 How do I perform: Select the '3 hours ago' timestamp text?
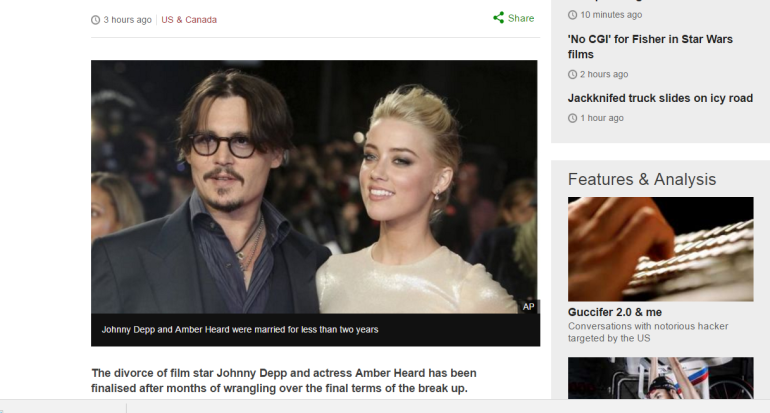point(127,20)
